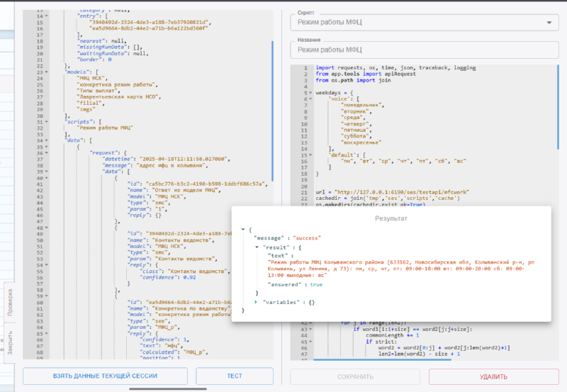The width and height of the screenshot is (567, 392).
Task: Fold the weekdays dict at line 5
Action: [x=311, y=92]
